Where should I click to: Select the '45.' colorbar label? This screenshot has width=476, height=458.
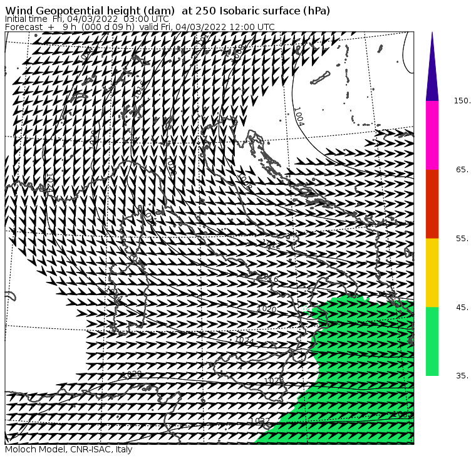[x=462, y=308]
